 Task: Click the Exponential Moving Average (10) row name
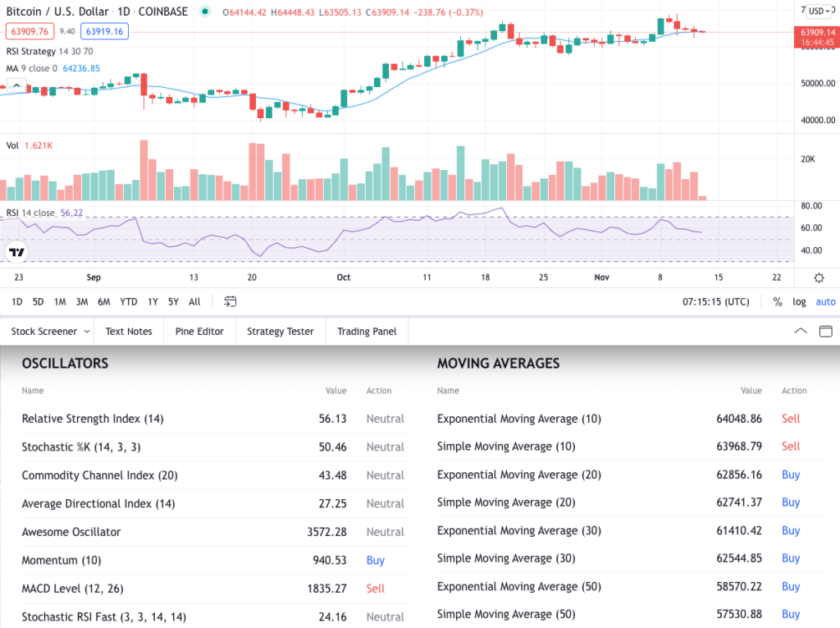[x=519, y=419]
